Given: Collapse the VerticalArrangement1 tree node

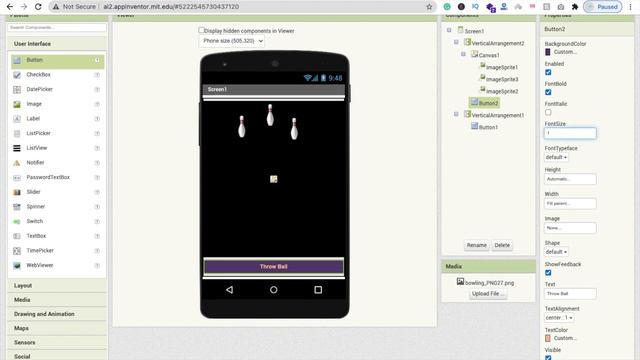Looking at the screenshot, I should [456, 114].
